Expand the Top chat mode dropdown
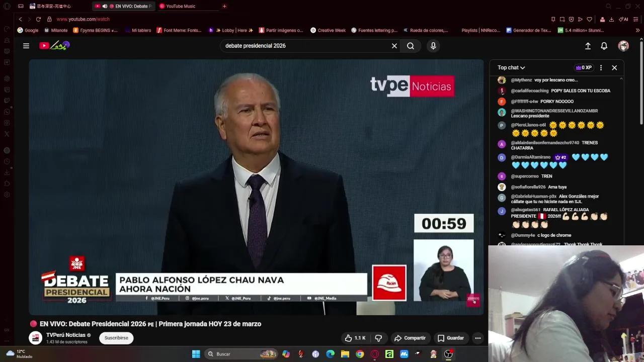The image size is (644, 362). 511,67
